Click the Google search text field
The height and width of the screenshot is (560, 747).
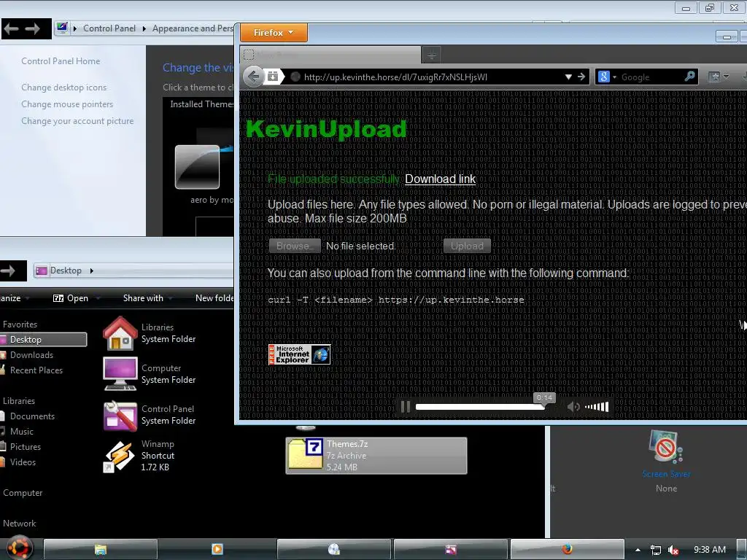pyautogui.click(x=651, y=77)
